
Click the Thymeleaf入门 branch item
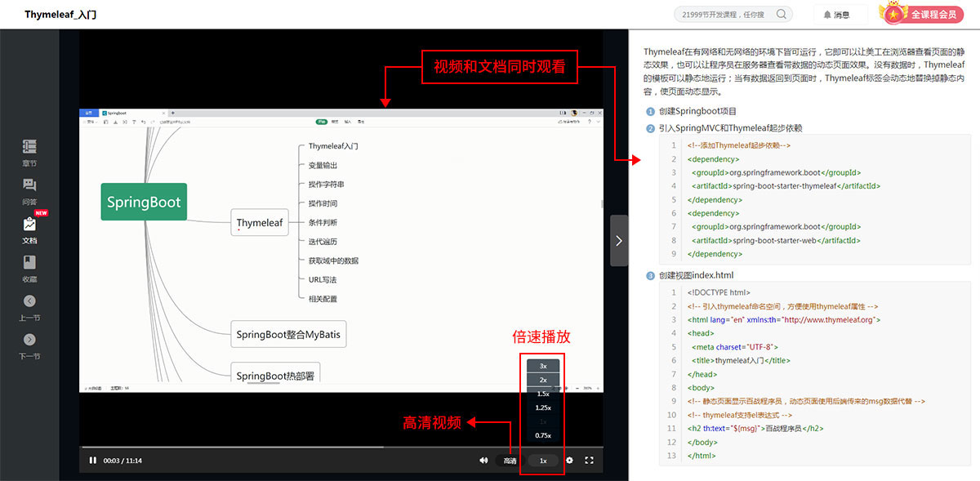click(x=333, y=146)
